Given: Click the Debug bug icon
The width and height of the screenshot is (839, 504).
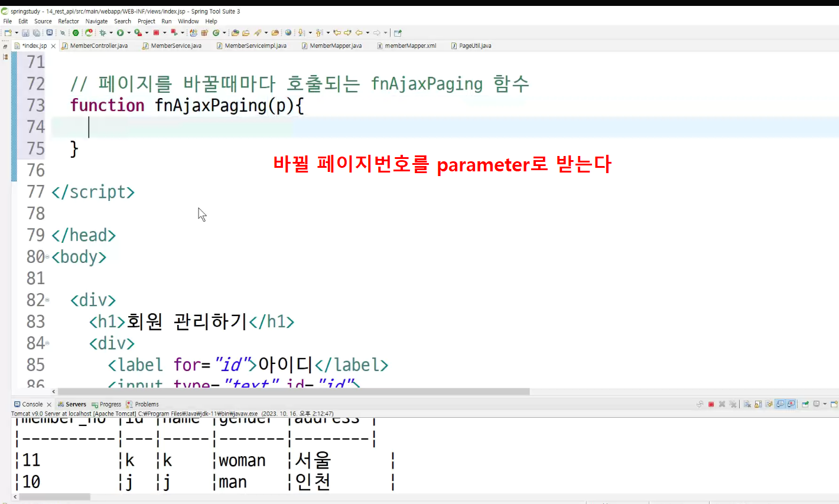Looking at the screenshot, I should (102, 32).
